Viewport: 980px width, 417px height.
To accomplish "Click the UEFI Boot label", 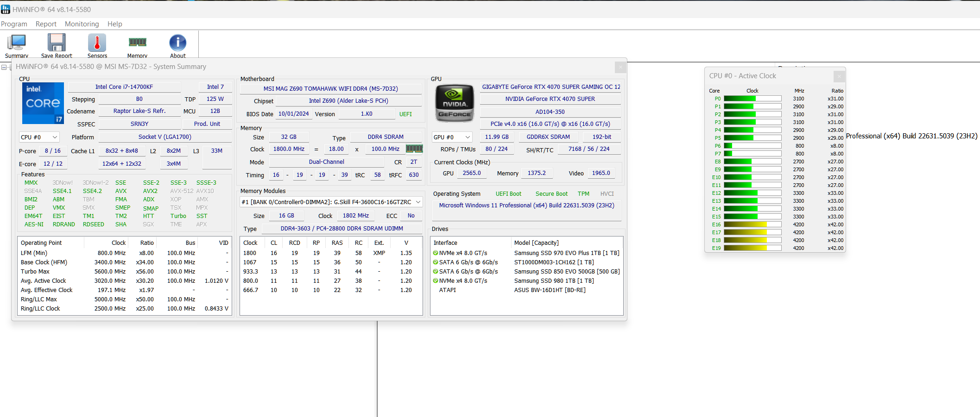I will (x=508, y=194).
